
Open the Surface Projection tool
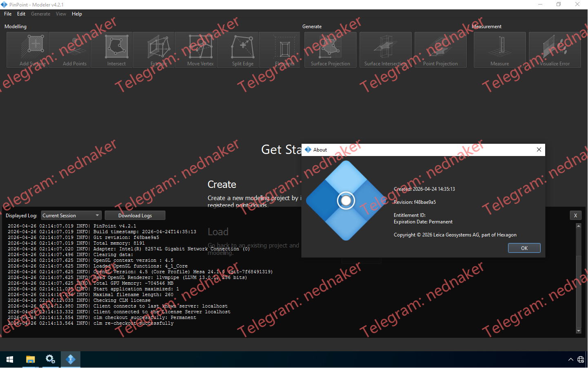tap(330, 49)
